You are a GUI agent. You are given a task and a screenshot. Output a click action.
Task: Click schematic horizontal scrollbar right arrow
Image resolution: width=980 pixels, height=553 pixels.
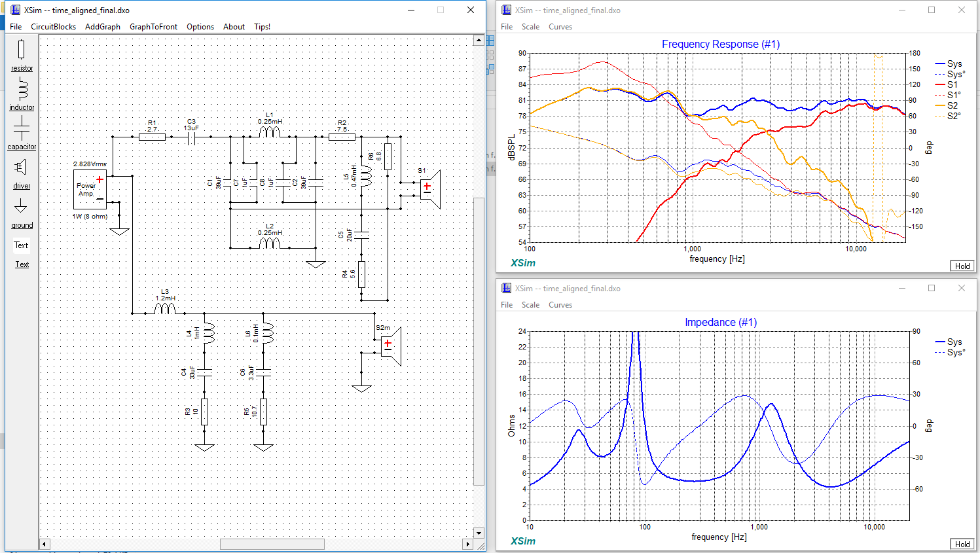[467, 544]
